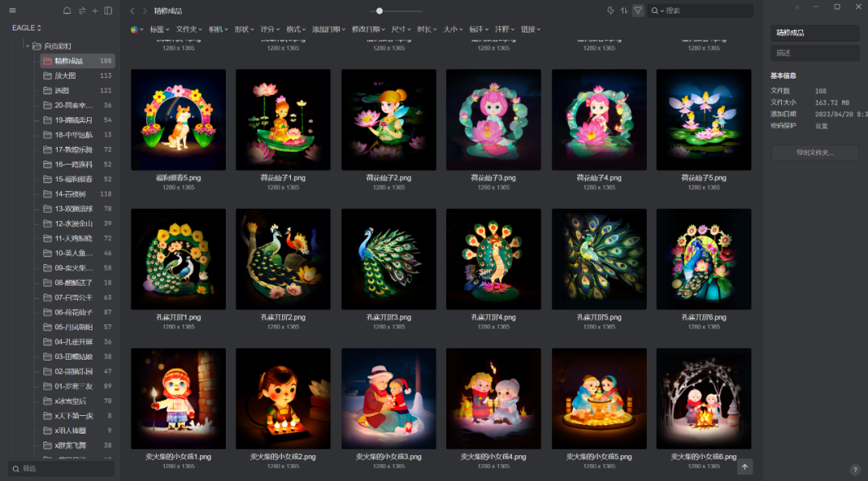Click the 导出文件夹 export button

(815, 153)
